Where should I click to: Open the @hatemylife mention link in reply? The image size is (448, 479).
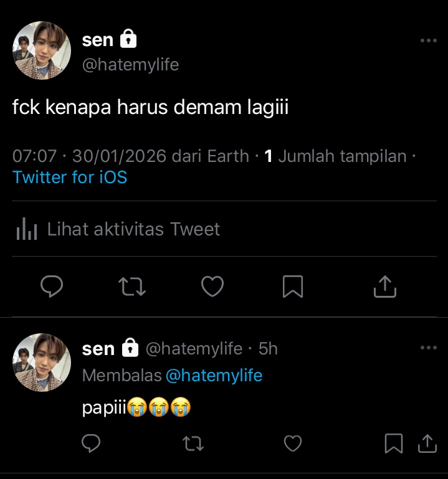pos(214,376)
